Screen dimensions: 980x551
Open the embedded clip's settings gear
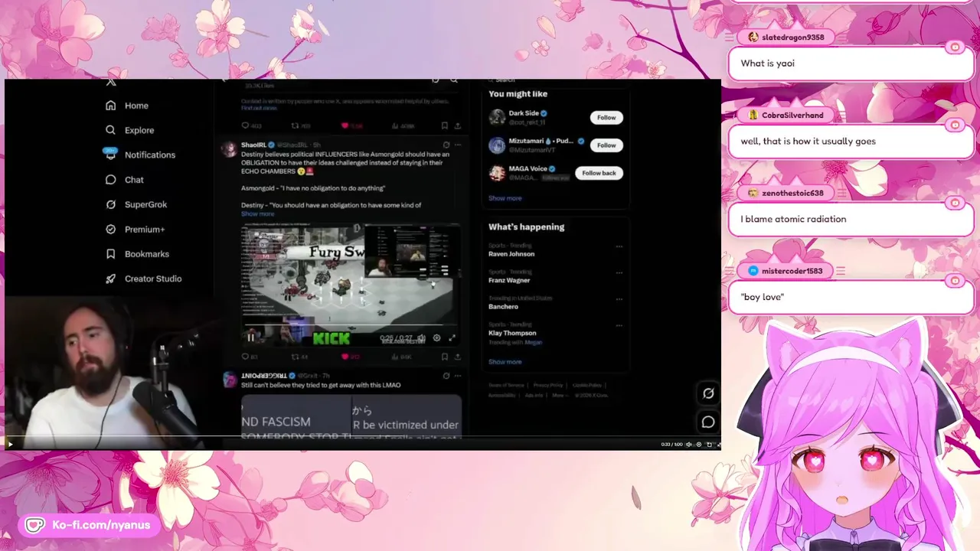437,337
